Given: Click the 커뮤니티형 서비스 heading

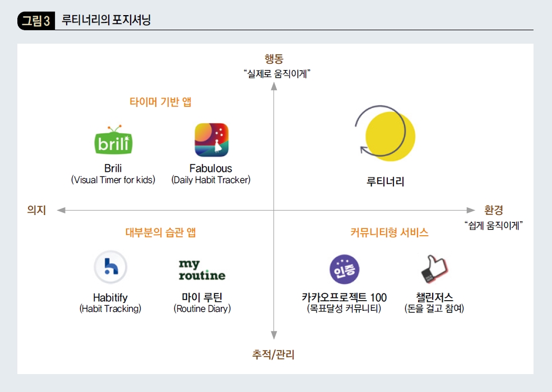Looking at the screenshot, I should tap(389, 232).
